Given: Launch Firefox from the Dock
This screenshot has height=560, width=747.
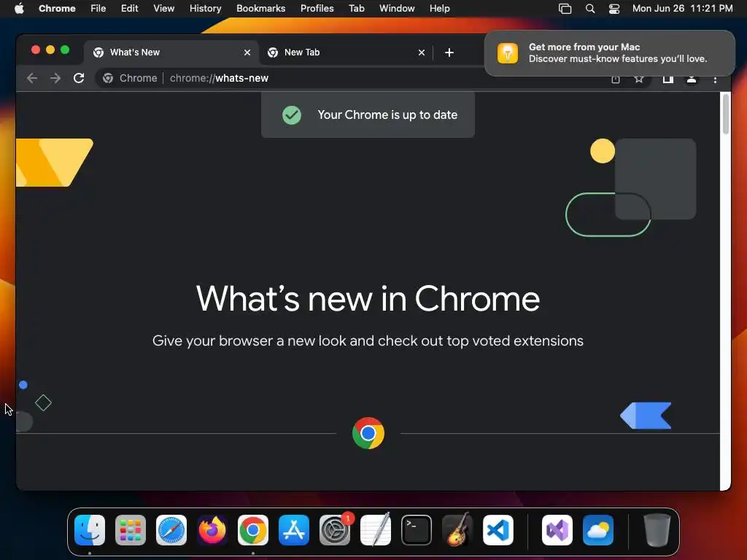Looking at the screenshot, I should click(212, 530).
